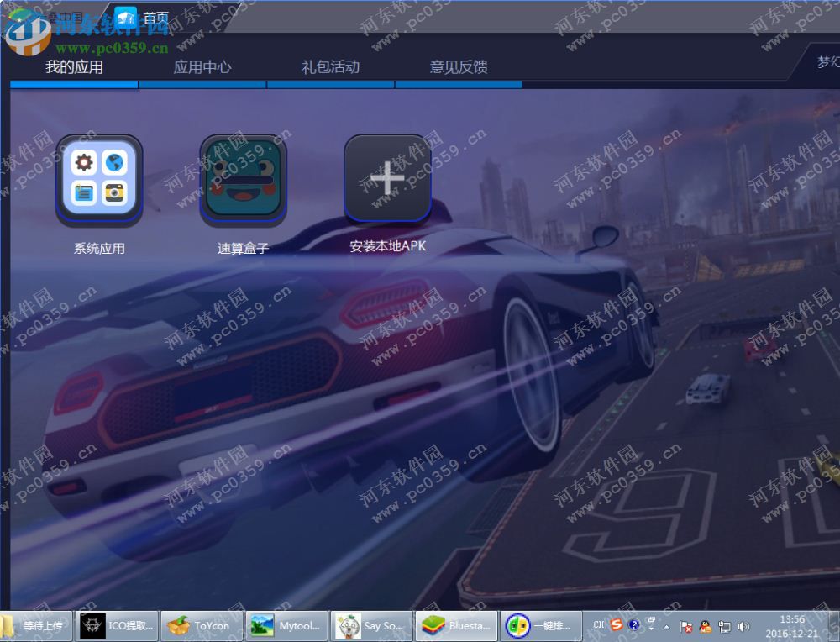Expand hidden tray icons with the up arrow

click(x=666, y=626)
